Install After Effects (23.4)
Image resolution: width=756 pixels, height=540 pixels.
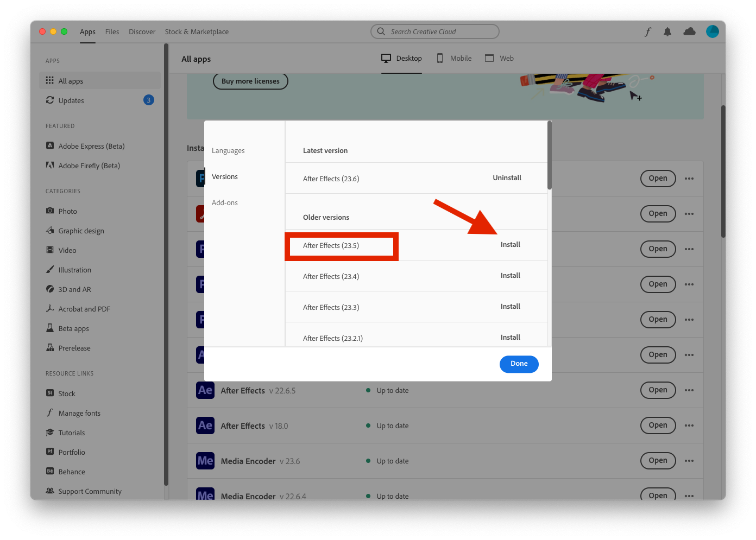click(511, 276)
